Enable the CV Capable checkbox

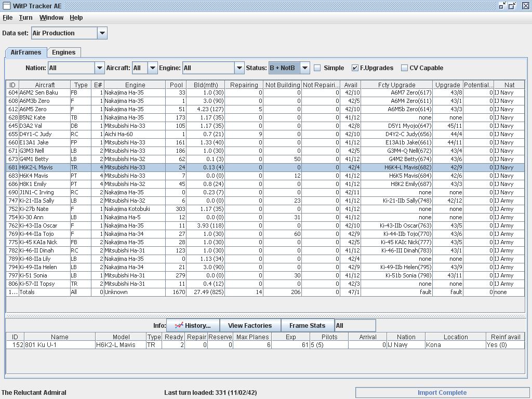tap(404, 68)
